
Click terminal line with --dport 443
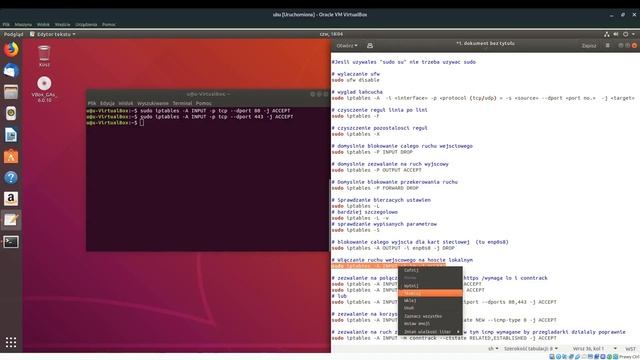pos(190,117)
